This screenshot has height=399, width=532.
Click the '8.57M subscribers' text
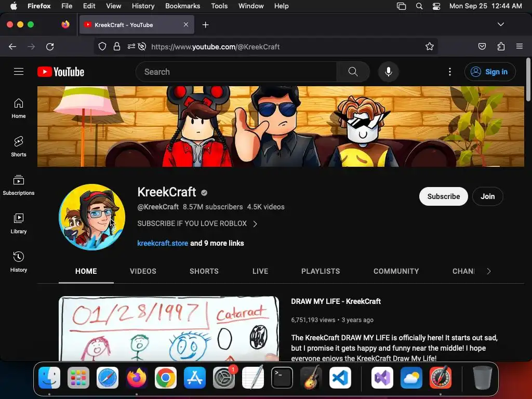click(x=212, y=207)
